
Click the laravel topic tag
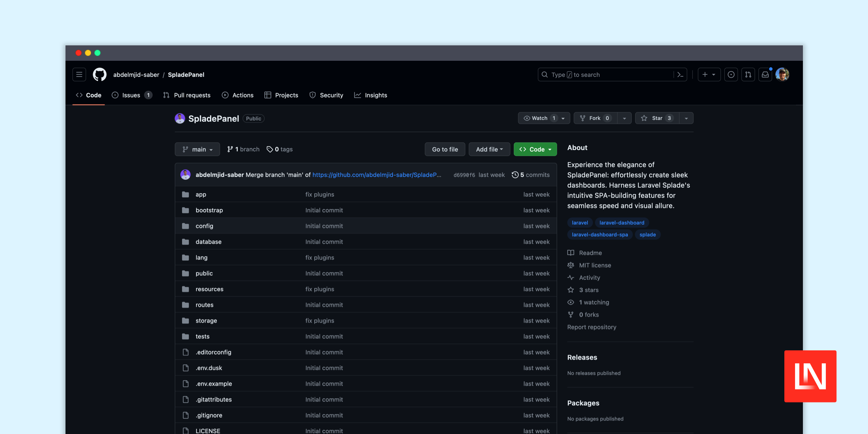[x=580, y=223]
